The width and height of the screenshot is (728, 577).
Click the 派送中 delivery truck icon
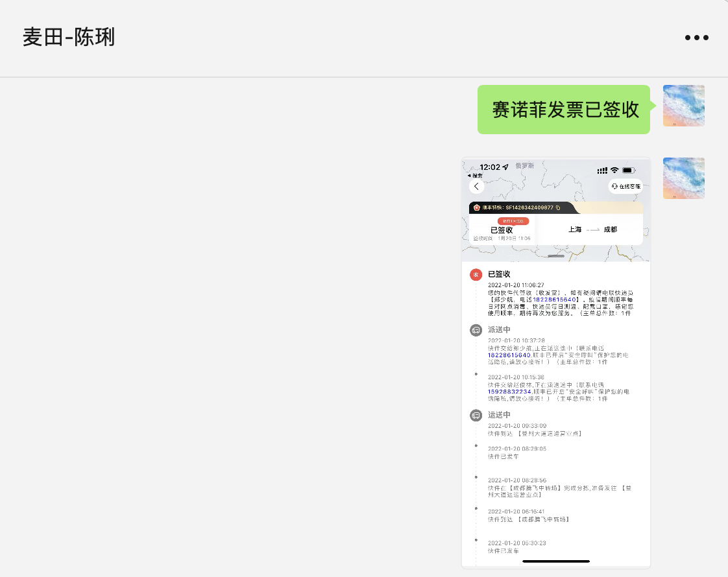click(x=476, y=330)
